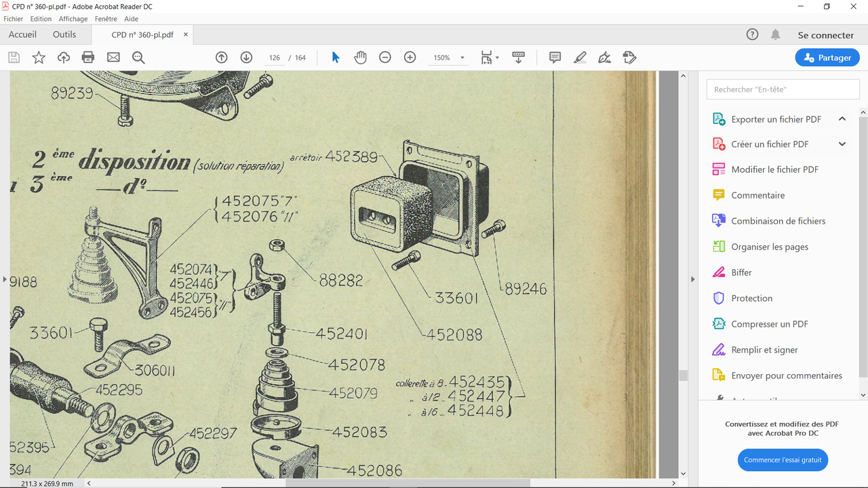Open the Fenêtre menu
Viewport: 868px width, 488px height.
(x=106, y=19)
